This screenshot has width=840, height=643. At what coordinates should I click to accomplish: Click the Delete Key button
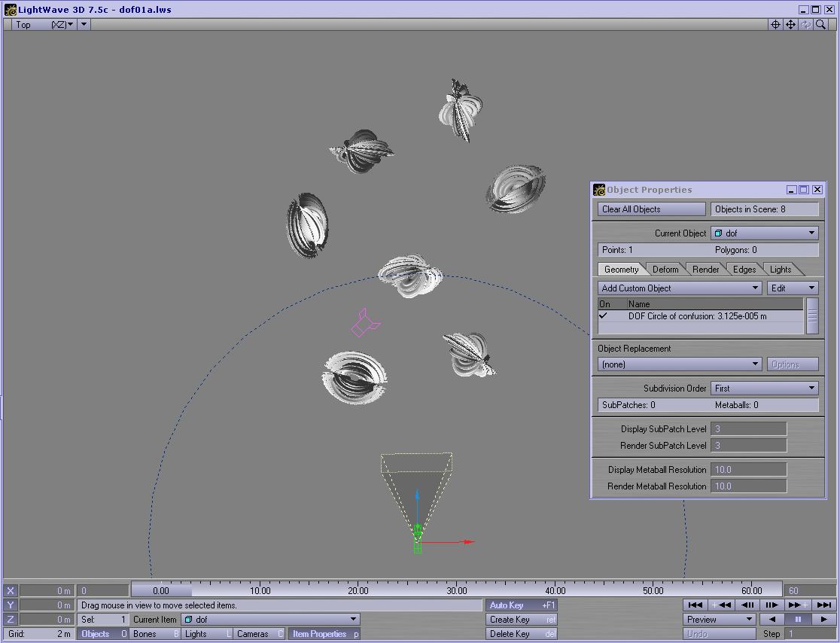(x=522, y=634)
